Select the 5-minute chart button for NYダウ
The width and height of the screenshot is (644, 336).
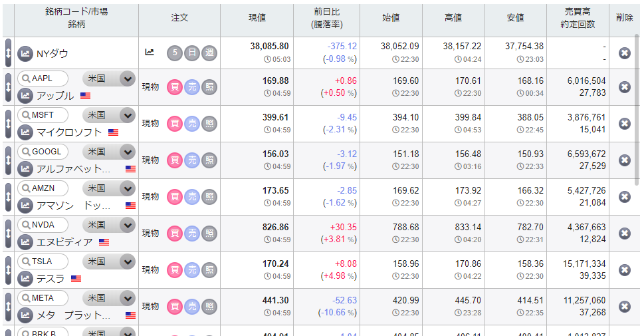[x=175, y=53]
